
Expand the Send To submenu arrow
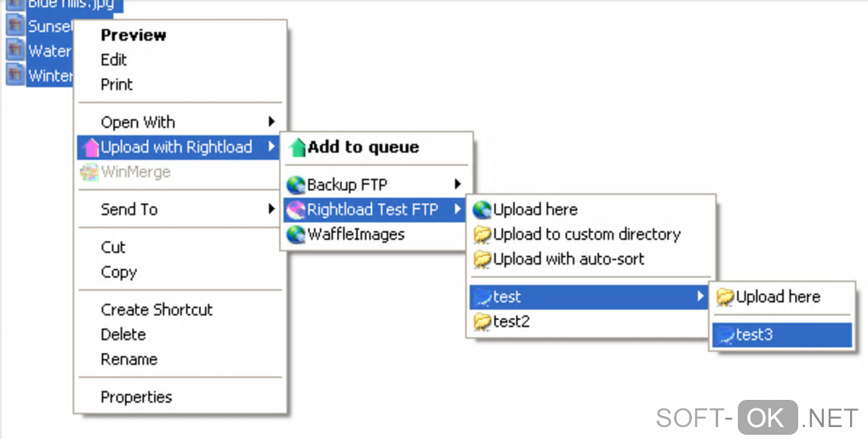[x=271, y=209]
